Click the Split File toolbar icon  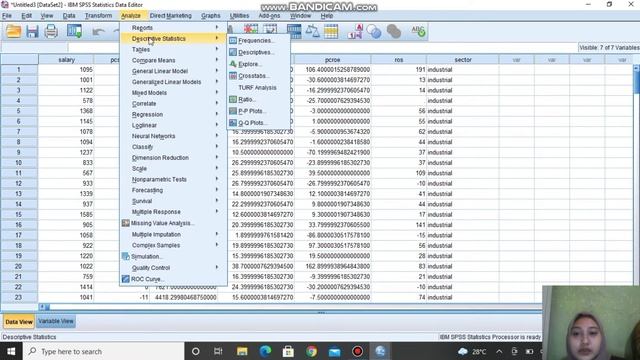(x=294, y=31)
